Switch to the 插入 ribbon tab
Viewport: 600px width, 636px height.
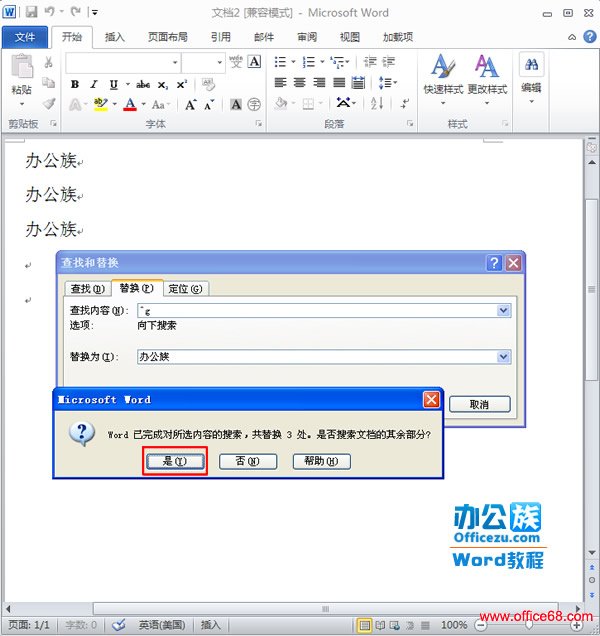point(114,37)
